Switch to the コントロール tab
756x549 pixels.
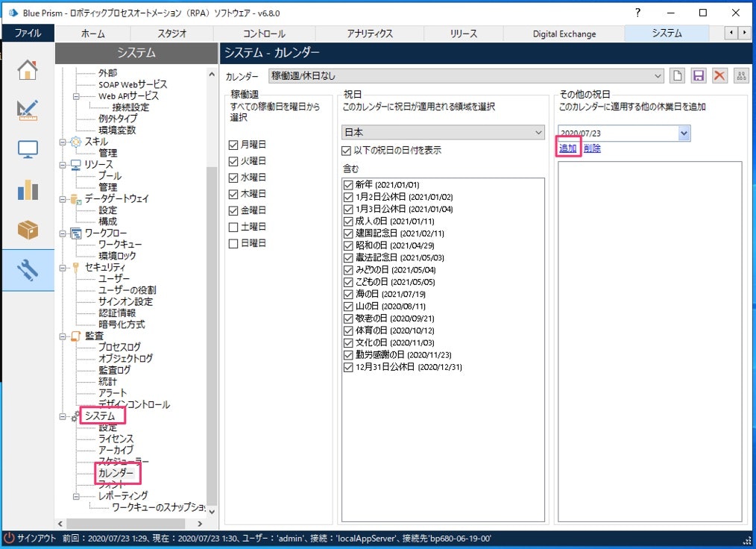pyautogui.click(x=264, y=34)
